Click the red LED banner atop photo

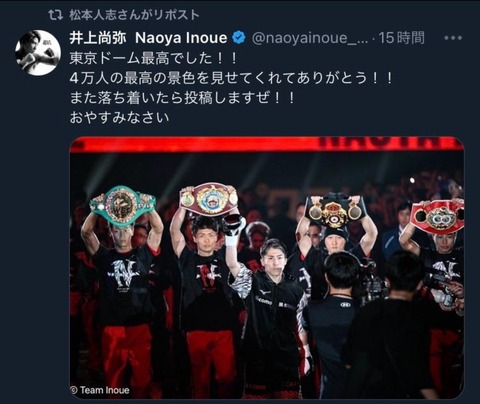266,143
